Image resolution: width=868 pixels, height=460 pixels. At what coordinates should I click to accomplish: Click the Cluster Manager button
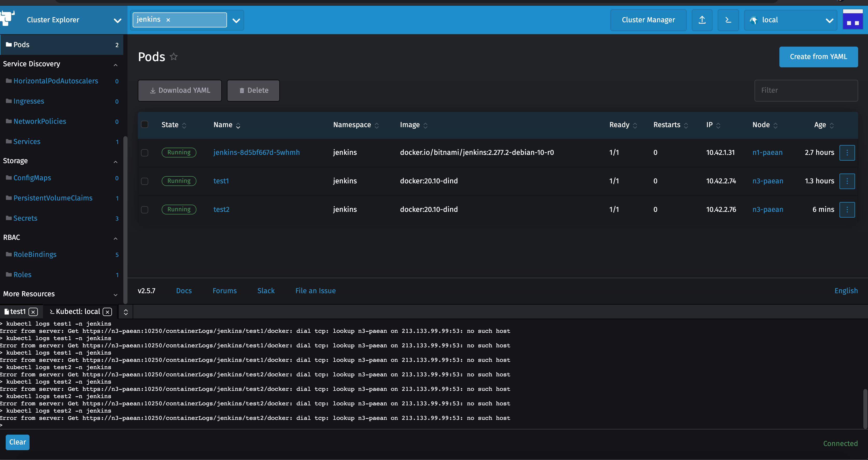(648, 20)
